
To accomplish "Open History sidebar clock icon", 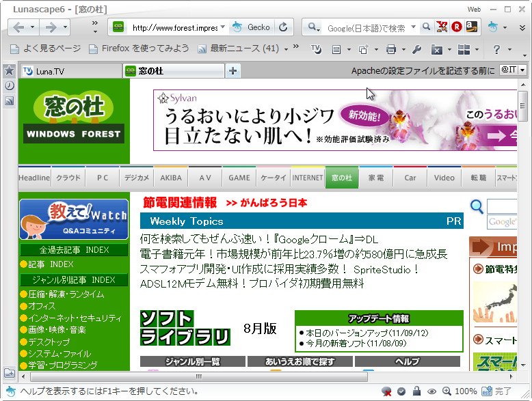I will point(9,86).
